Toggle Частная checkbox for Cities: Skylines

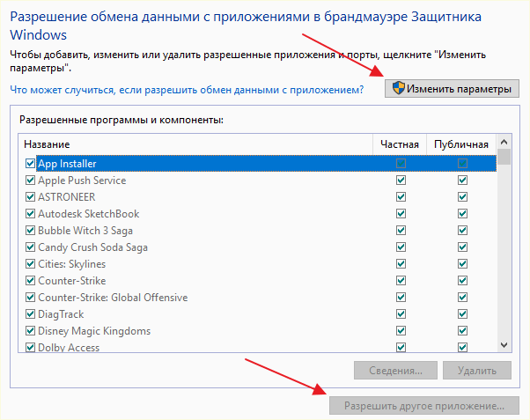401,264
